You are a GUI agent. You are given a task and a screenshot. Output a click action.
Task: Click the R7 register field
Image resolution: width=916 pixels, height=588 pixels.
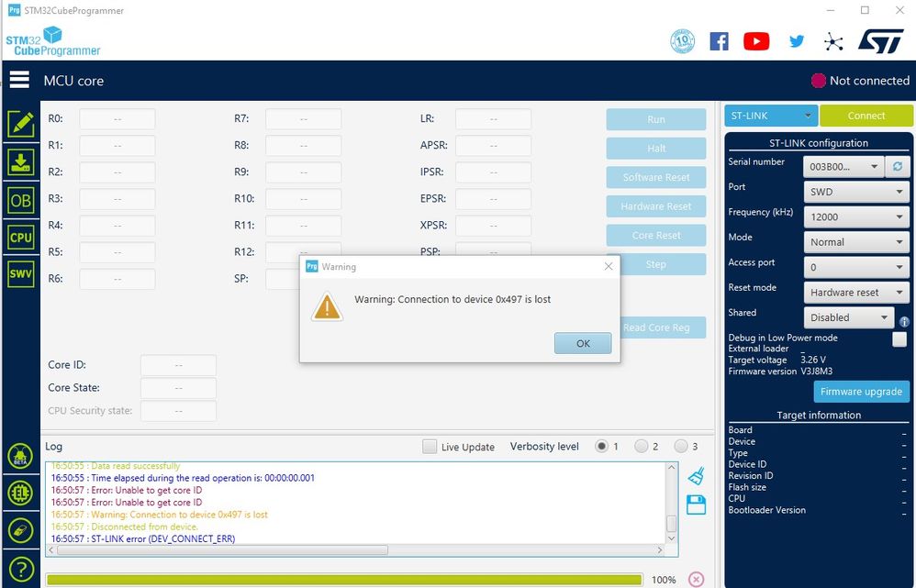303,119
